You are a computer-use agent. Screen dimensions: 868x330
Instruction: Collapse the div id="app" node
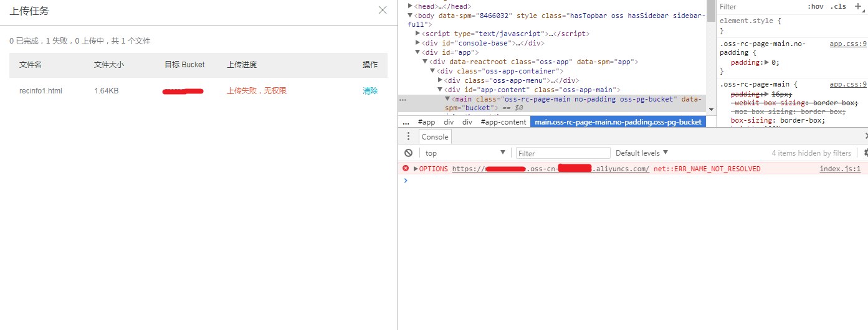coord(417,53)
